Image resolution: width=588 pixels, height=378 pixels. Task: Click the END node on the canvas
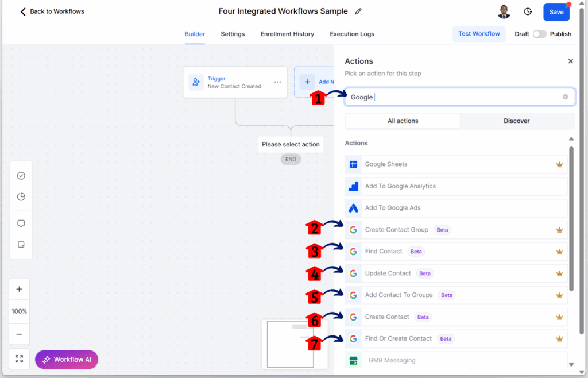(x=291, y=159)
